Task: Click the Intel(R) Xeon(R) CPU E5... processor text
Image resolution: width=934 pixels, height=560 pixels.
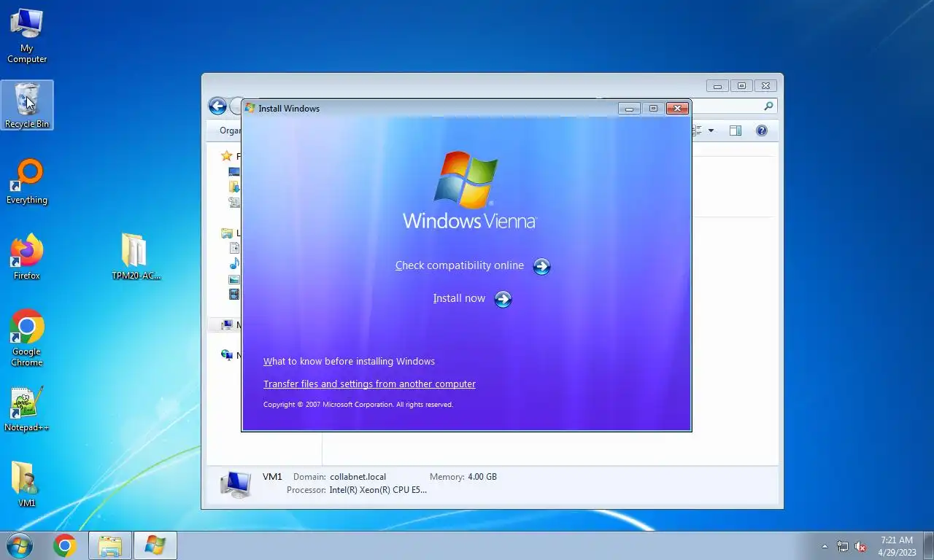Action: point(378,490)
